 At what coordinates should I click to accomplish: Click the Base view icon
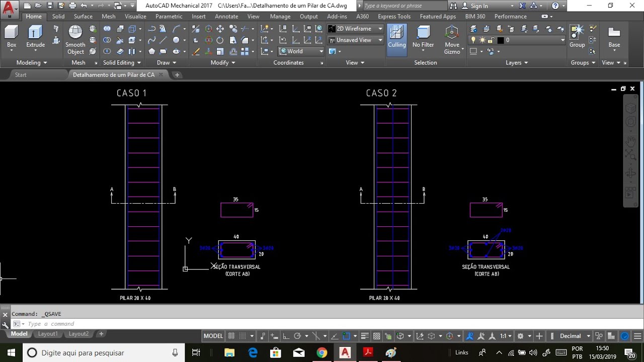[x=614, y=36]
